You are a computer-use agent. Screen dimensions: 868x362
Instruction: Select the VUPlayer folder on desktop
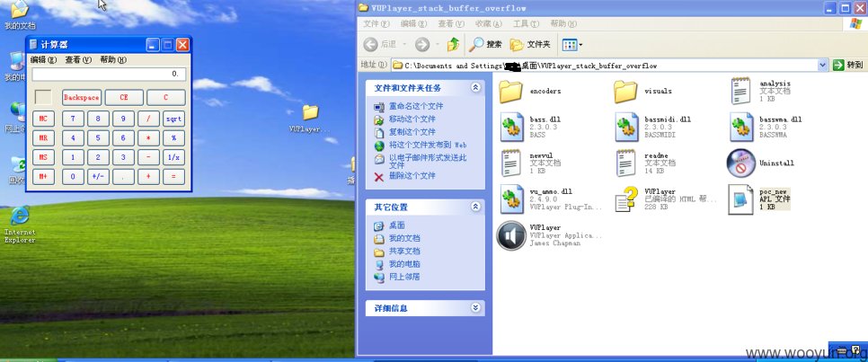310,119
